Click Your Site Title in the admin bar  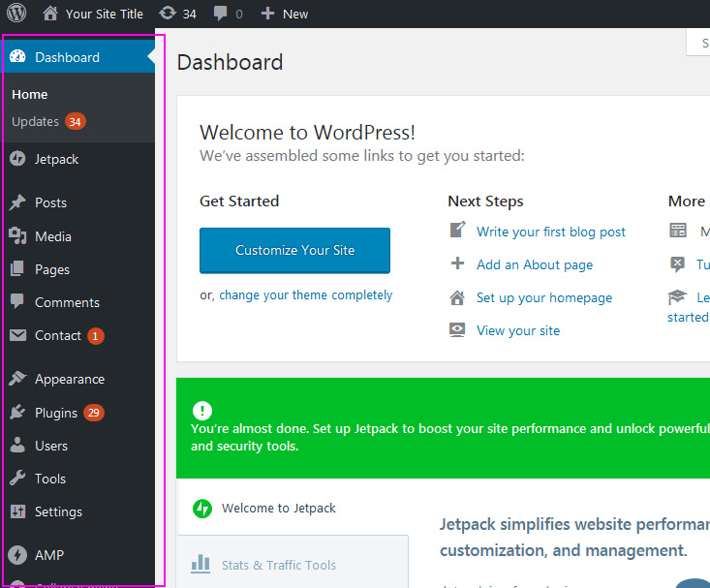105,14
